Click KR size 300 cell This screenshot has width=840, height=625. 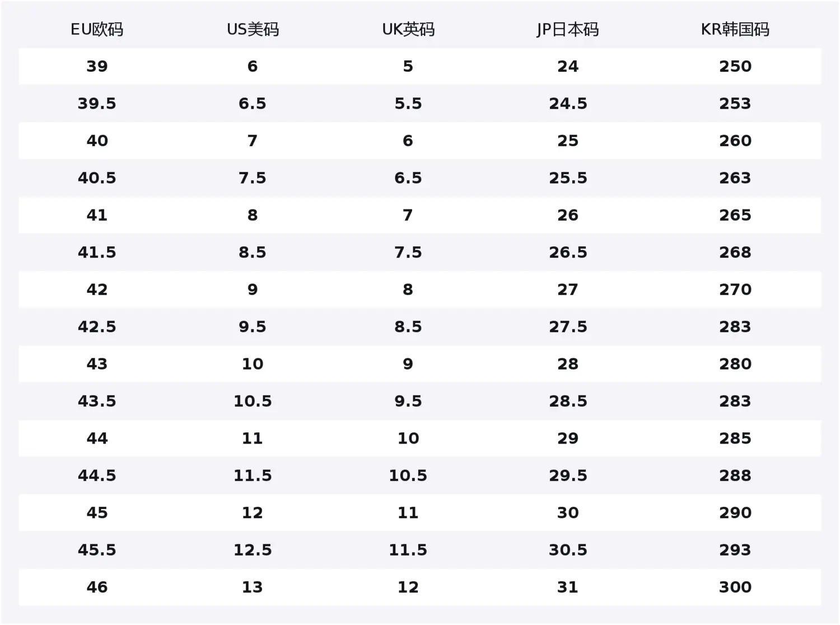(735, 587)
